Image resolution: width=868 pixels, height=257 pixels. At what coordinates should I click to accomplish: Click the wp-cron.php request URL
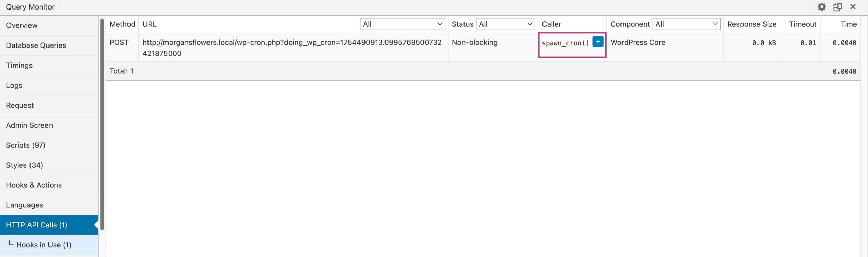pos(292,43)
